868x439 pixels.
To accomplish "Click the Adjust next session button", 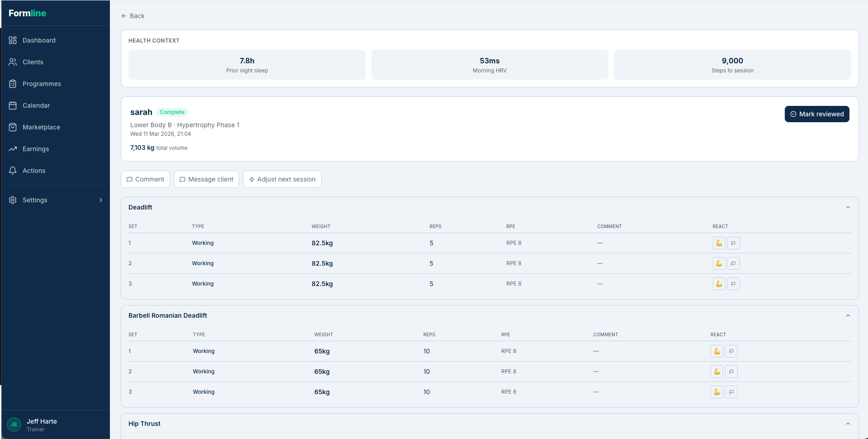I will pos(282,179).
